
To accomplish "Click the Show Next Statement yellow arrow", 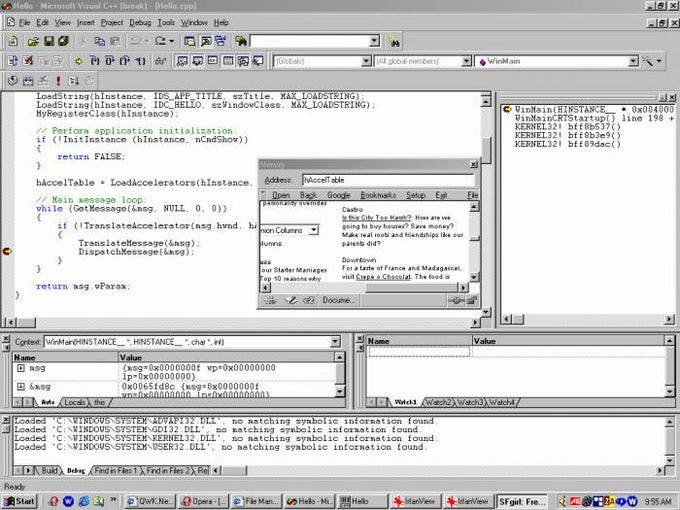I will tap(78, 61).
